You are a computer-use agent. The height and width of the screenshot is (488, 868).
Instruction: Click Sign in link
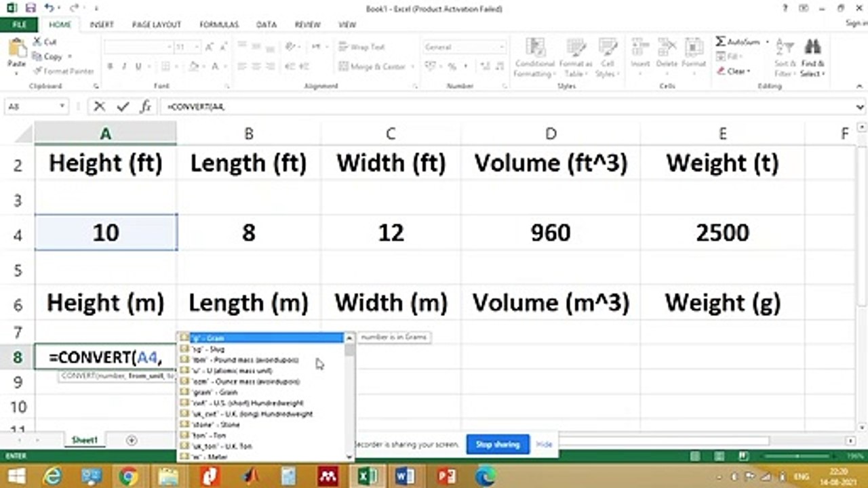pyautogui.click(x=856, y=23)
